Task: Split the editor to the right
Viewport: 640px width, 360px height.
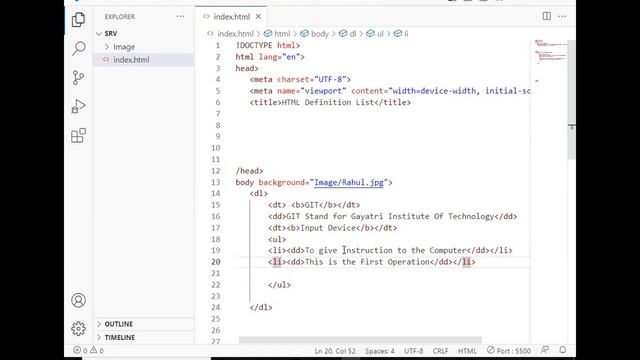Action: [547, 16]
